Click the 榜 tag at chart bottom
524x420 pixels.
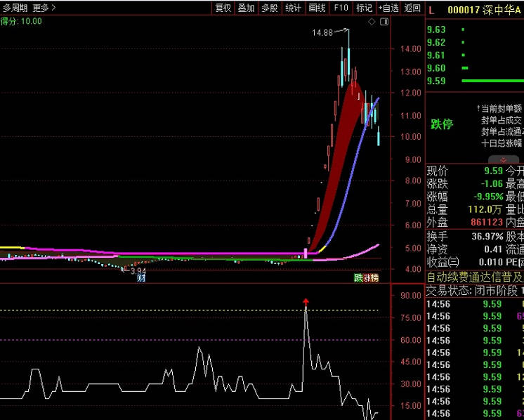[374, 278]
